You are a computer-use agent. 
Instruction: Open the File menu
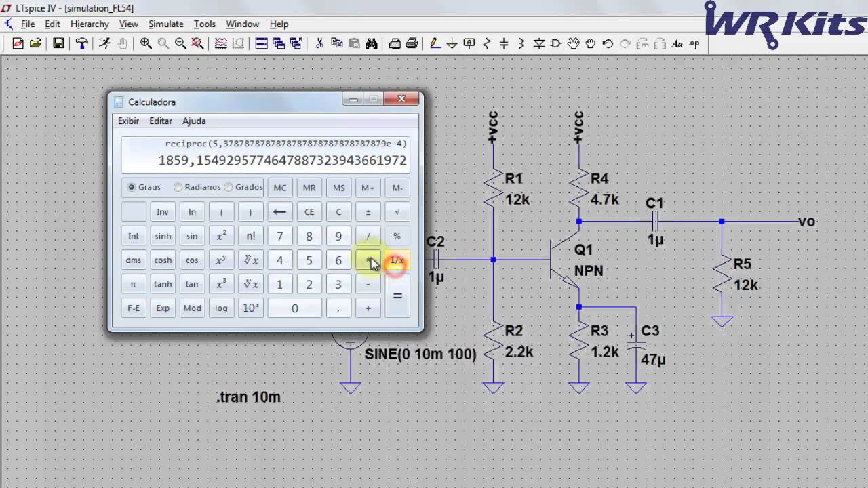(28, 24)
